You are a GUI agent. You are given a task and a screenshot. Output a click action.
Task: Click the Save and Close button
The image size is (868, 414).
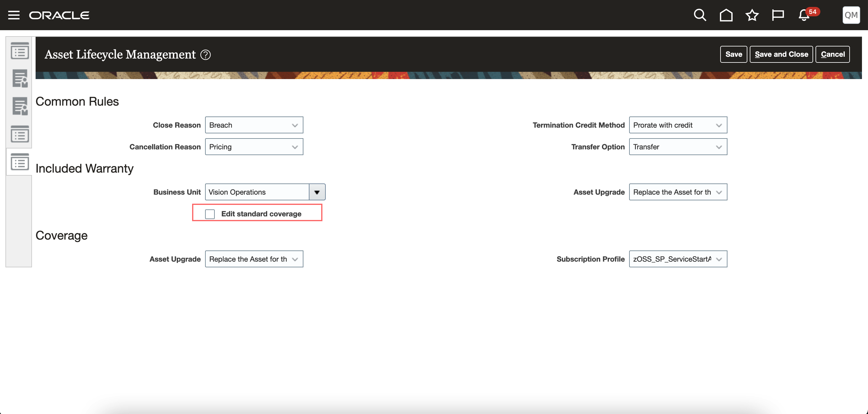[x=781, y=54]
